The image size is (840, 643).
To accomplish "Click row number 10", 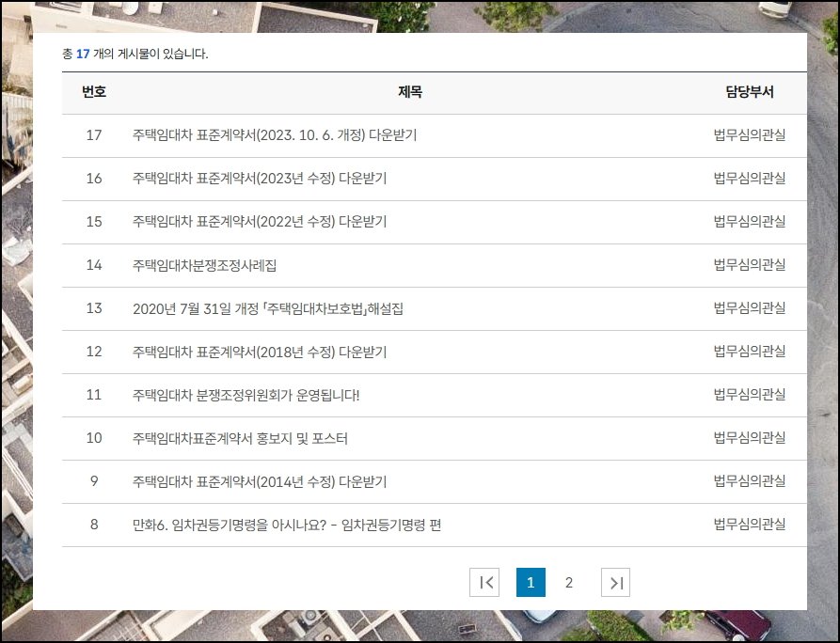I will (x=94, y=438).
